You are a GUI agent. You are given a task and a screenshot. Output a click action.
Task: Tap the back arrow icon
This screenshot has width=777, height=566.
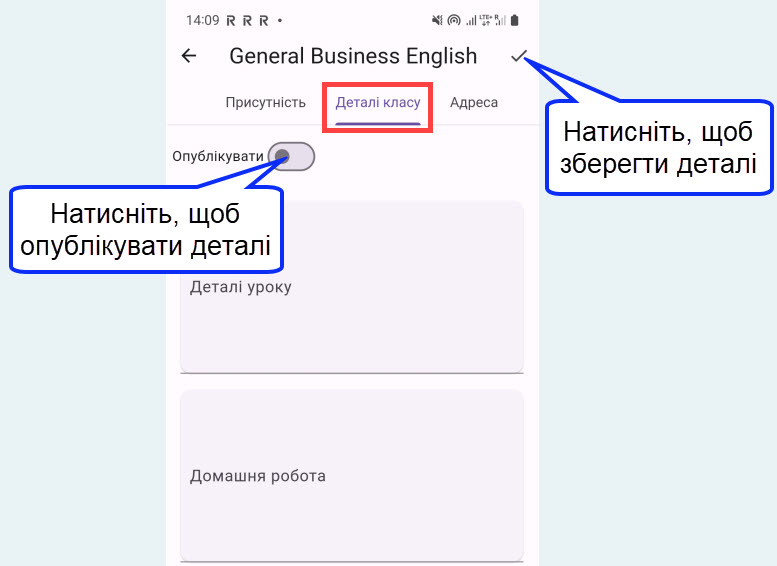click(189, 56)
